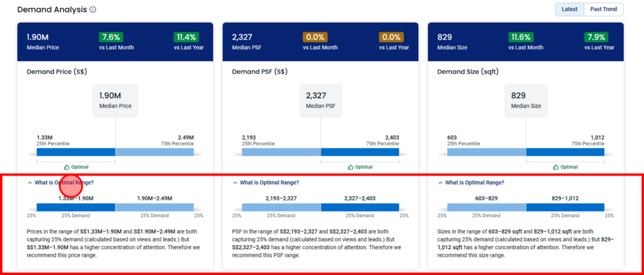This screenshot has height=275, width=644.
Task: Click the Optimal thumbs-up icon under Demand PSF
Action: click(x=350, y=167)
